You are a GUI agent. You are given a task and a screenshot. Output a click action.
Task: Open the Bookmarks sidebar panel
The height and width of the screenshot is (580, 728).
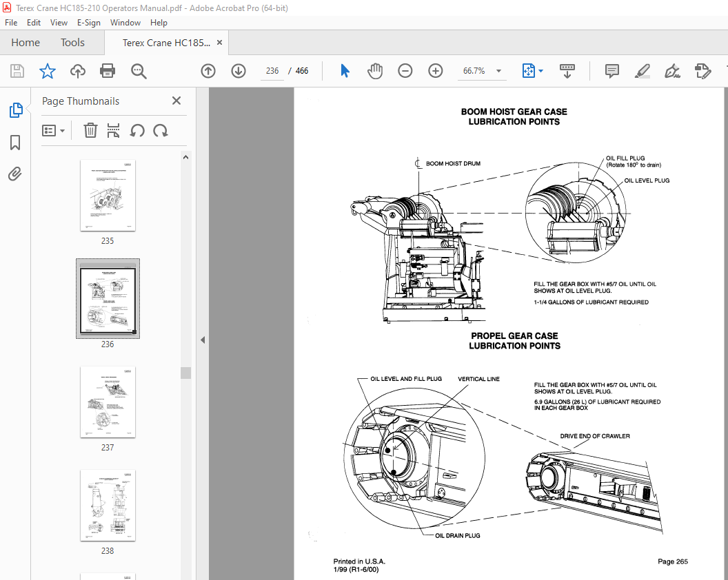coord(15,143)
